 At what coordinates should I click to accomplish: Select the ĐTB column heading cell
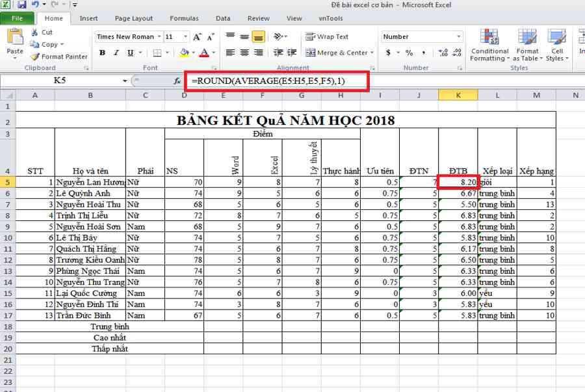458,152
